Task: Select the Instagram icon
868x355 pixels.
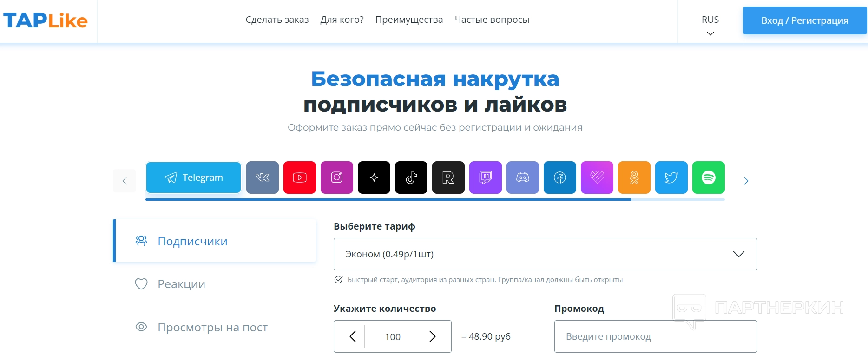Action: pos(337,177)
